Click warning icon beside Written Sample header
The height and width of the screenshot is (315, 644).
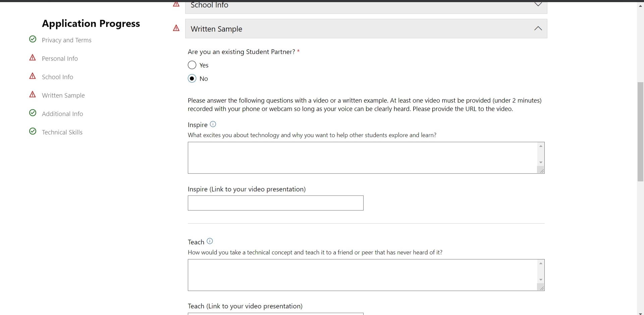pyautogui.click(x=176, y=28)
